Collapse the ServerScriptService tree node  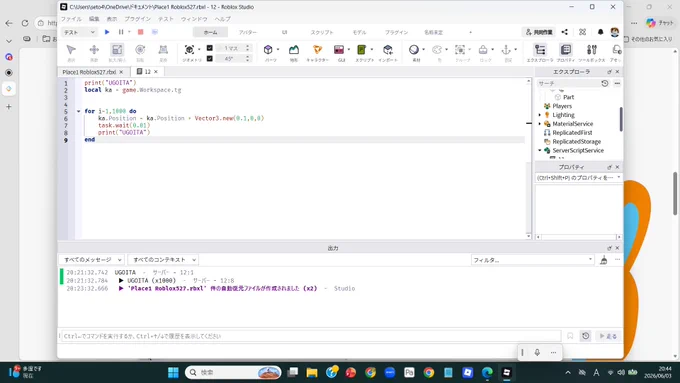[x=540, y=151]
